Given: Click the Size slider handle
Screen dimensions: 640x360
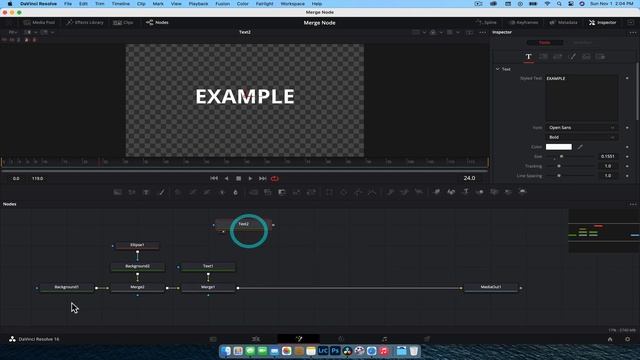Looking at the screenshot, I should tap(561, 156).
